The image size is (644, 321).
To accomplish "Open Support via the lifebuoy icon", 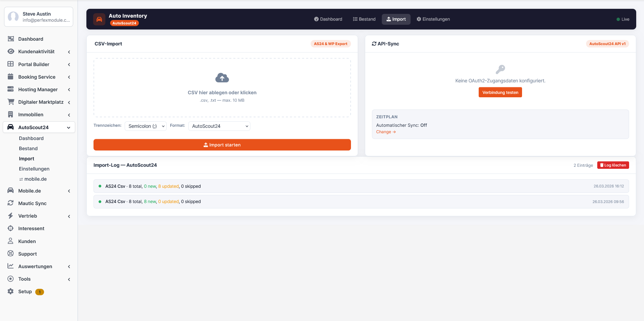I will pos(11,254).
